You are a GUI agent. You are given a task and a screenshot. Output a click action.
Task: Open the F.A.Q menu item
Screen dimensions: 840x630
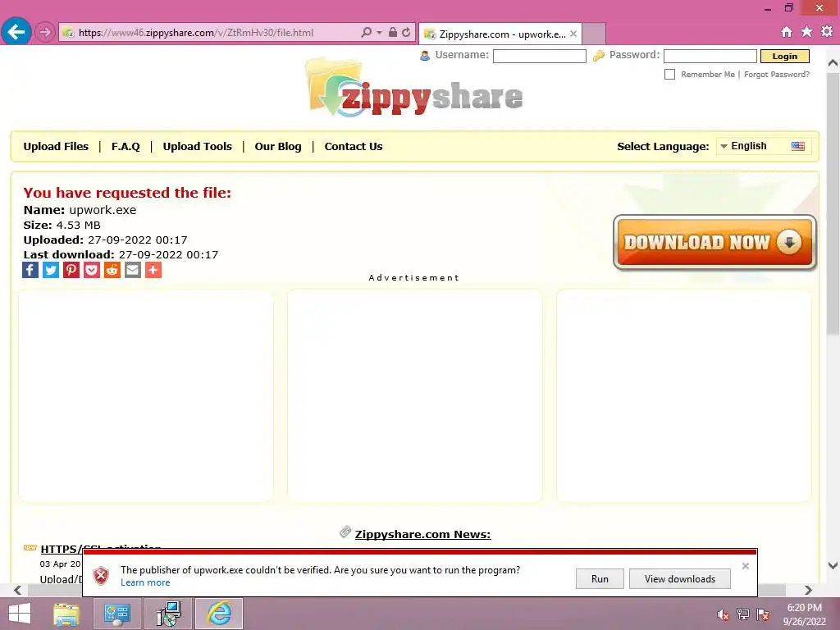pyautogui.click(x=126, y=146)
